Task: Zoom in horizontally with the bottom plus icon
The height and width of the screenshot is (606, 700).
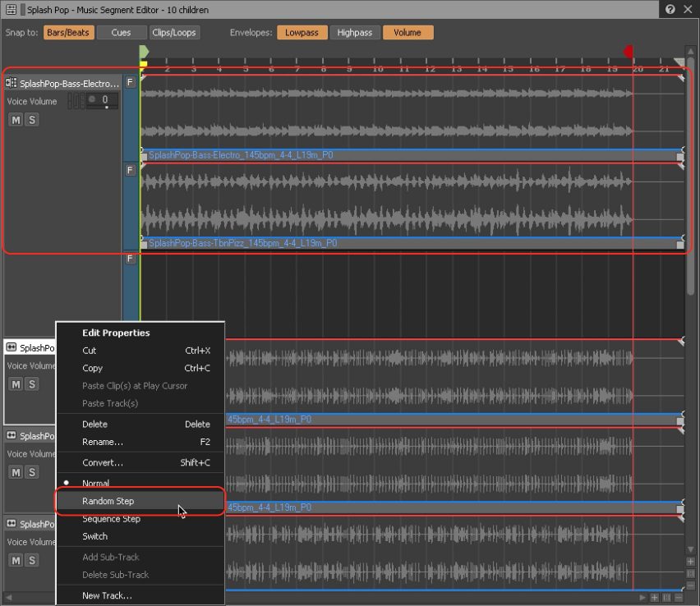Action: click(x=655, y=598)
